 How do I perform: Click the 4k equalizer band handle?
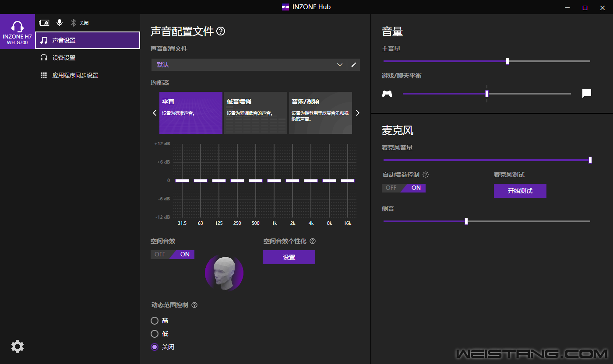[x=311, y=181]
